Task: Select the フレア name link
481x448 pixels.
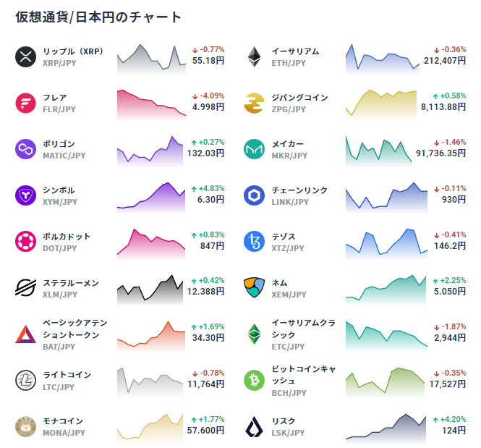Action: 54,98
